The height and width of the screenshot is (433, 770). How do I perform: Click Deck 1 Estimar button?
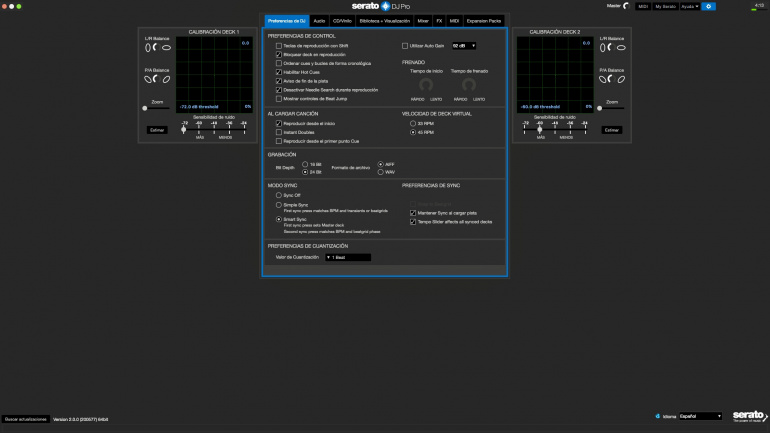[x=157, y=130]
